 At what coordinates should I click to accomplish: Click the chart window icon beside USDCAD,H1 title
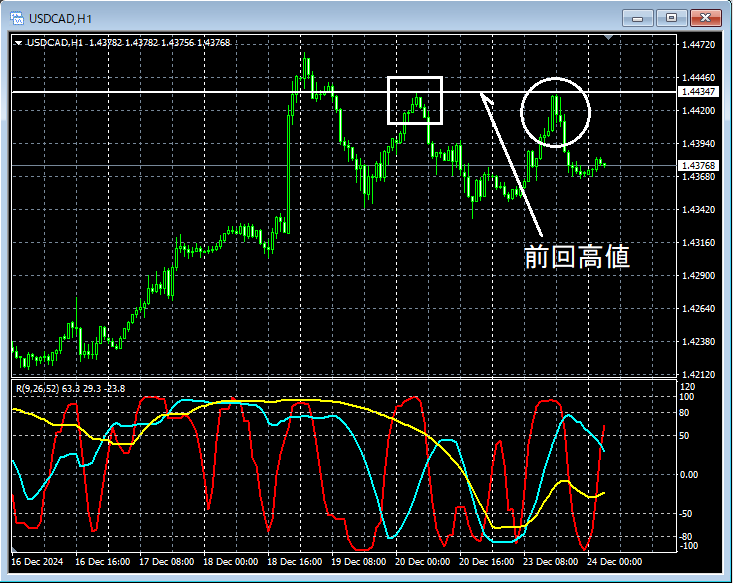point(17,18)
